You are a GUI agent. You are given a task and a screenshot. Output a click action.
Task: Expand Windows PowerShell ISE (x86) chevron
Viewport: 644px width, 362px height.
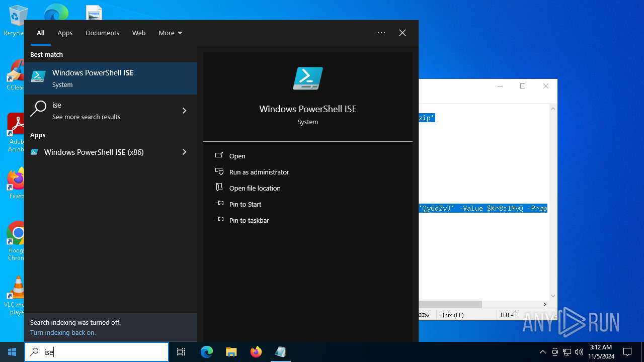point(184,152)
